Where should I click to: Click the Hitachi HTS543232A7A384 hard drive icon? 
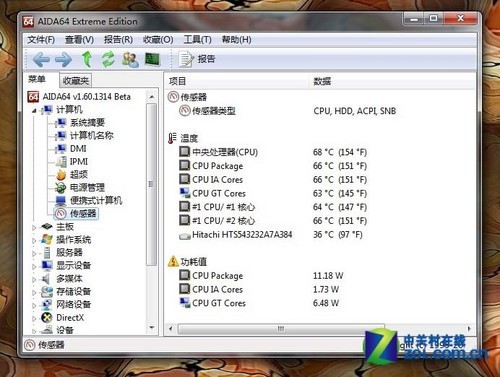point(184,236)
